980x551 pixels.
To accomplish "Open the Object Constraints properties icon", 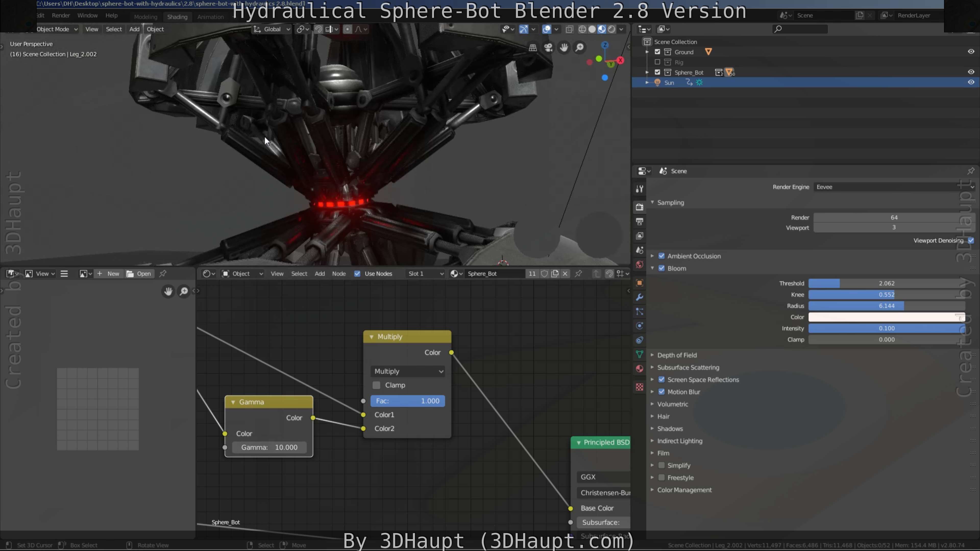I will 640,340.
